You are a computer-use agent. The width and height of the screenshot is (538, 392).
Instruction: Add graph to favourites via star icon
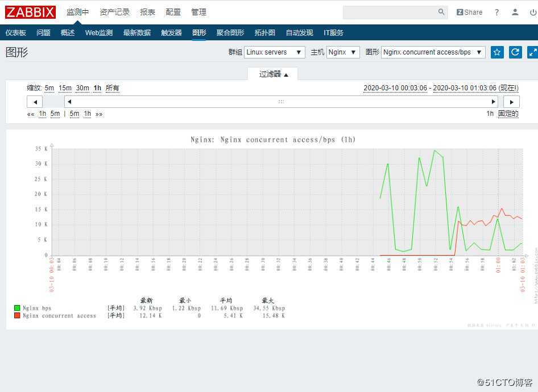497,52
